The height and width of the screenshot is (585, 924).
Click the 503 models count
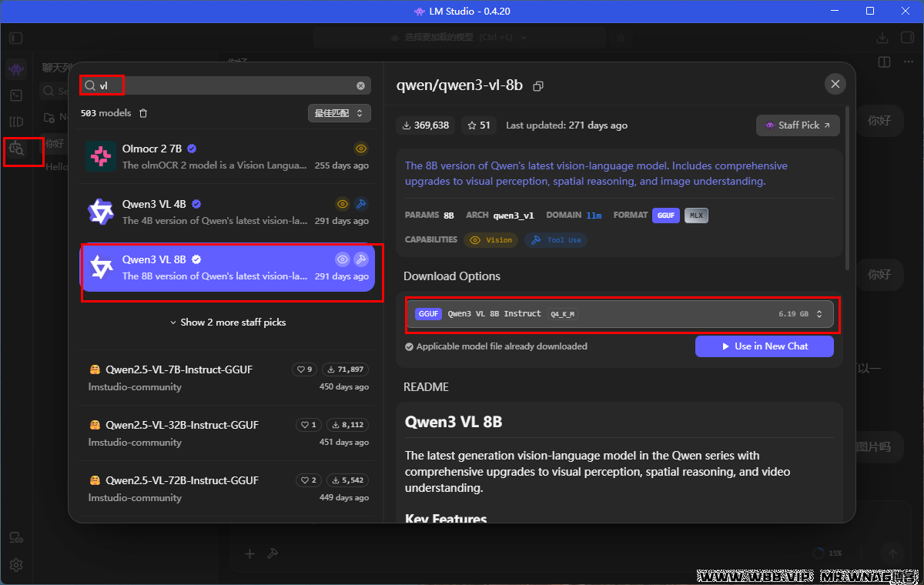(106, 113)
